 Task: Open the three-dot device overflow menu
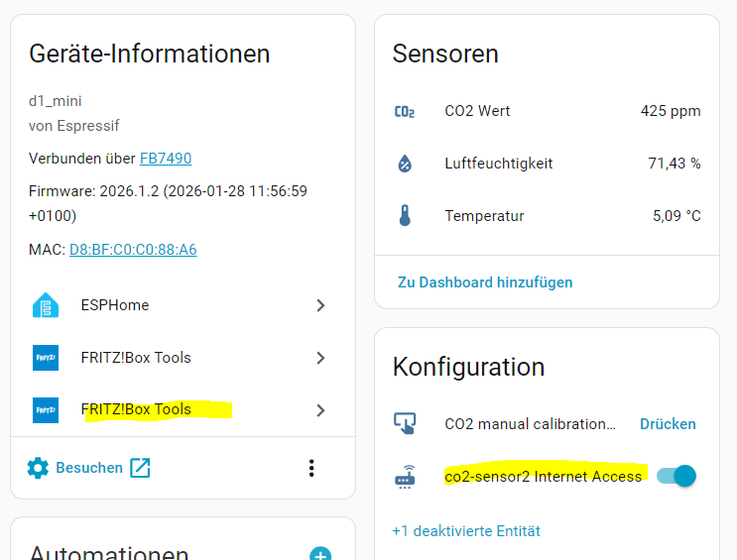[311, 468]
